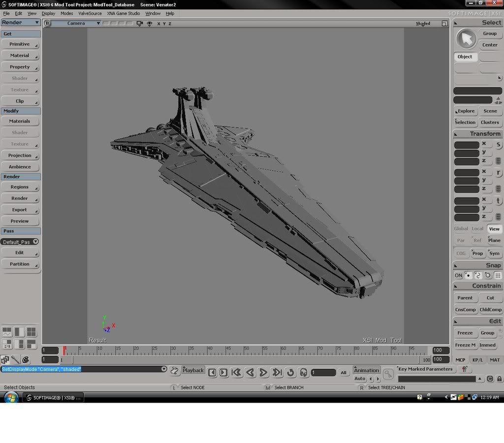Click the viewport camera icon

[139, 24]
